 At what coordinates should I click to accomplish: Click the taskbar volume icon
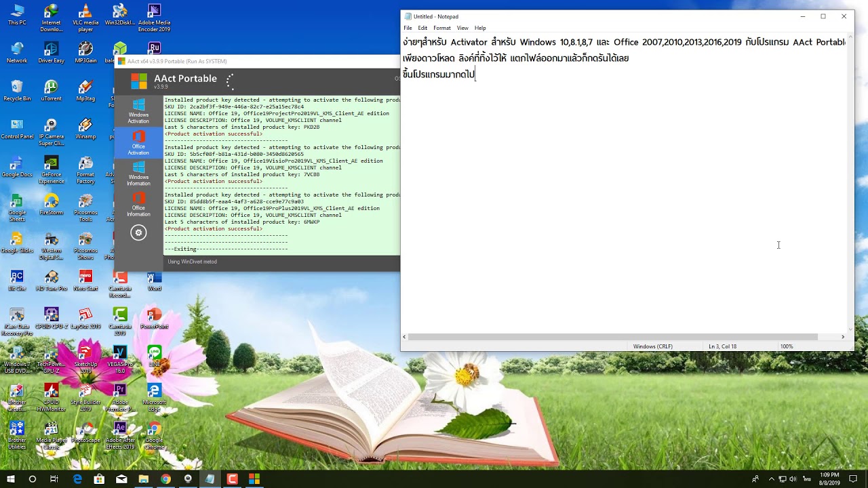[793, 479]
